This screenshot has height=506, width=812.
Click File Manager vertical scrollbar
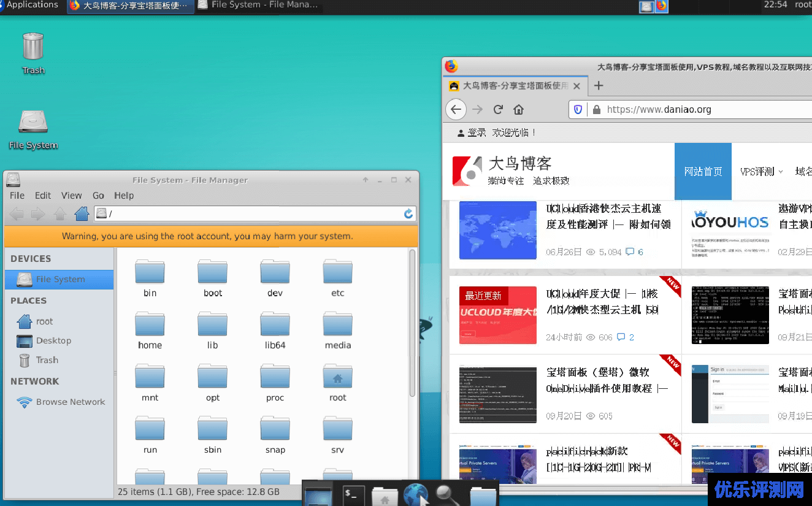pyautogui.click(x=413, y=322)
